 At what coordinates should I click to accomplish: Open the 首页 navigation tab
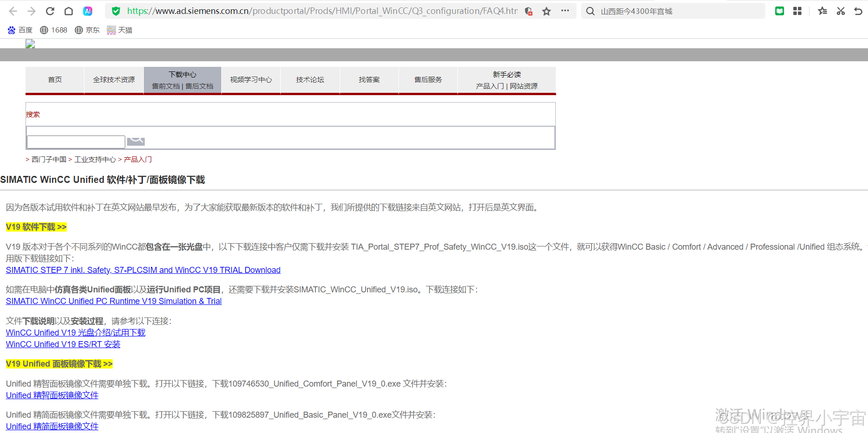pos(55,80)
